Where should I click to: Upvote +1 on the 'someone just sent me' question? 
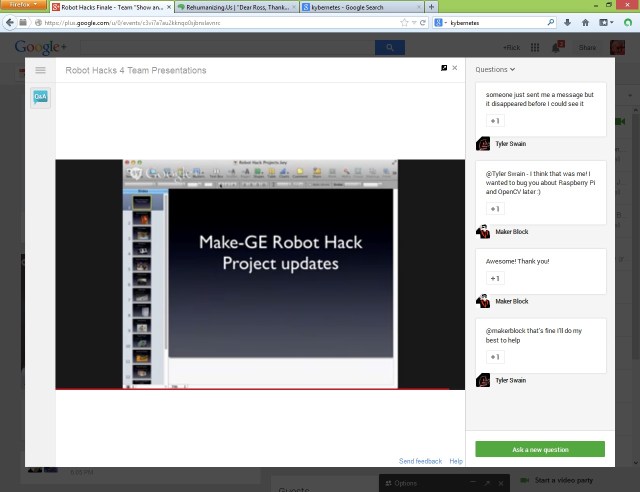(494, 121)
